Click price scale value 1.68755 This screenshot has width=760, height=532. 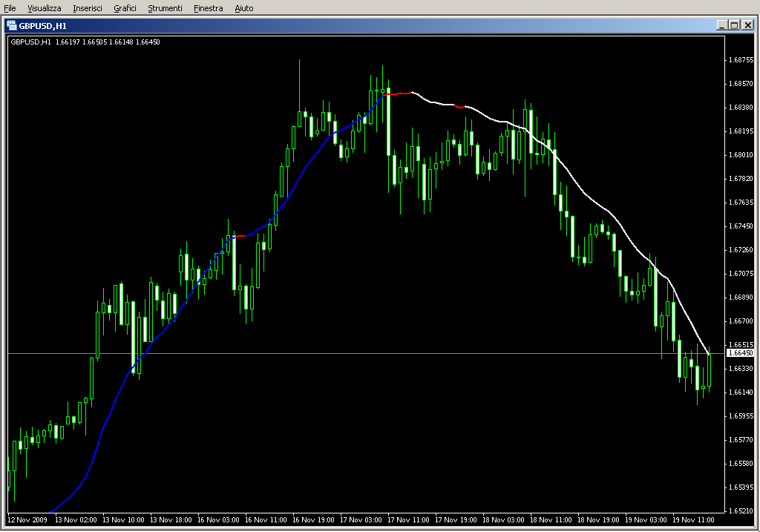click(x=741, y=60)
